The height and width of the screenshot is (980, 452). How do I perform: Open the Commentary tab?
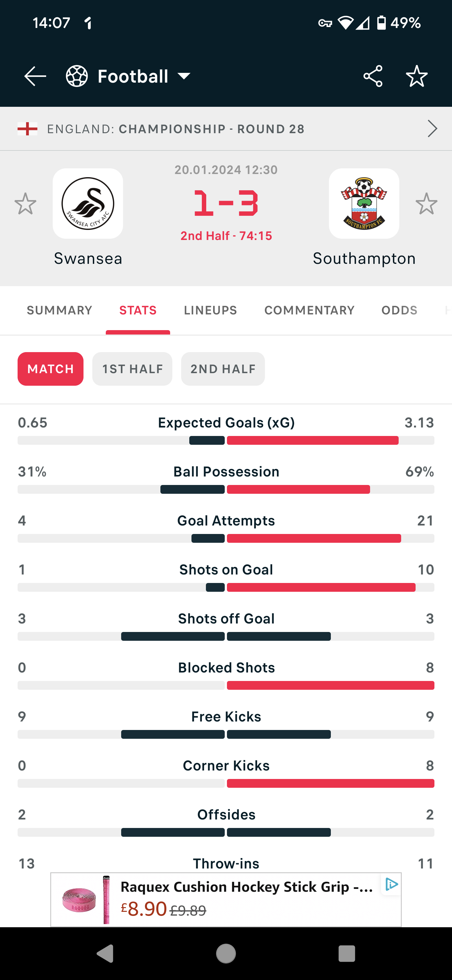[309, 310]
